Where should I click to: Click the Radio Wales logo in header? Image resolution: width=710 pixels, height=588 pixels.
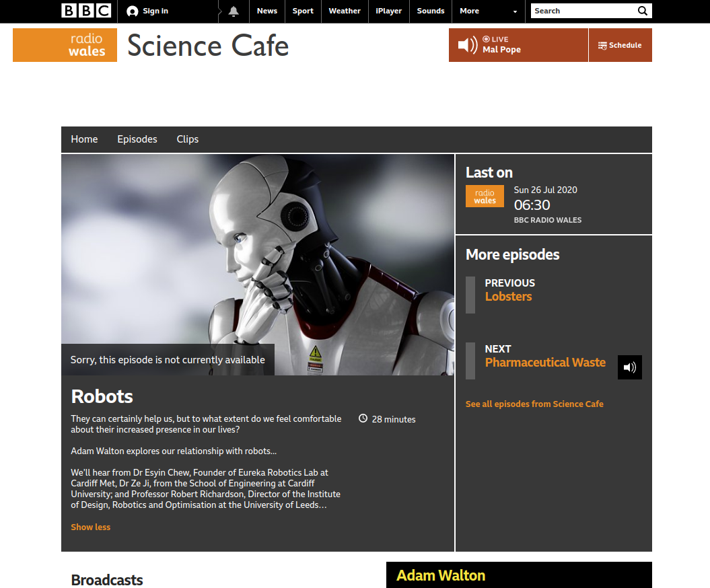point(65,45)
